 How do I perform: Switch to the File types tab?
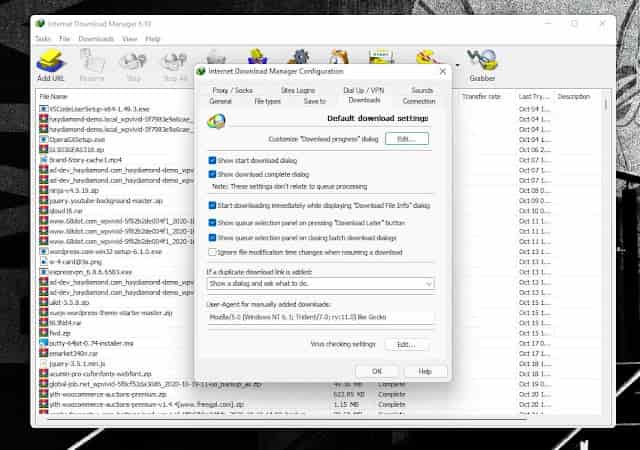click(267, 101)
